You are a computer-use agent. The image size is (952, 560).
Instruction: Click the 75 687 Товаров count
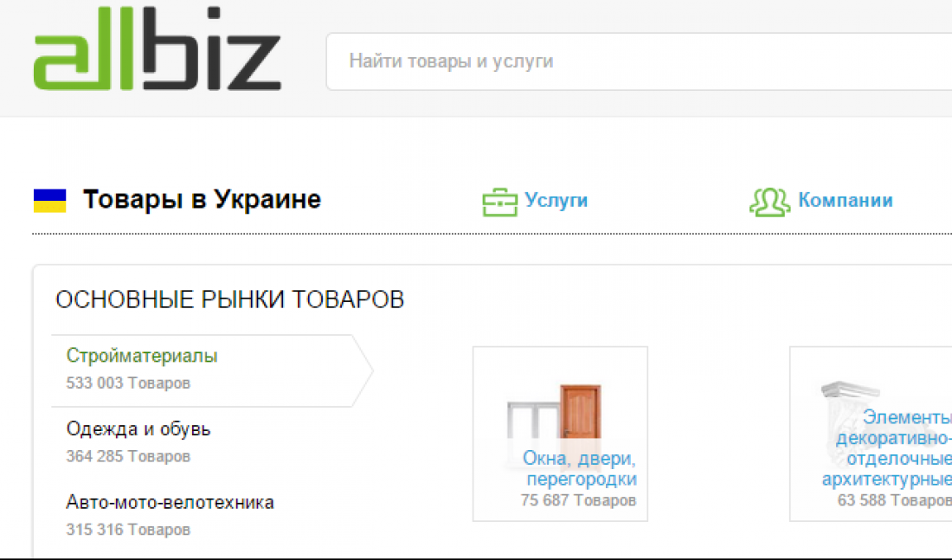tap(578, 500)
